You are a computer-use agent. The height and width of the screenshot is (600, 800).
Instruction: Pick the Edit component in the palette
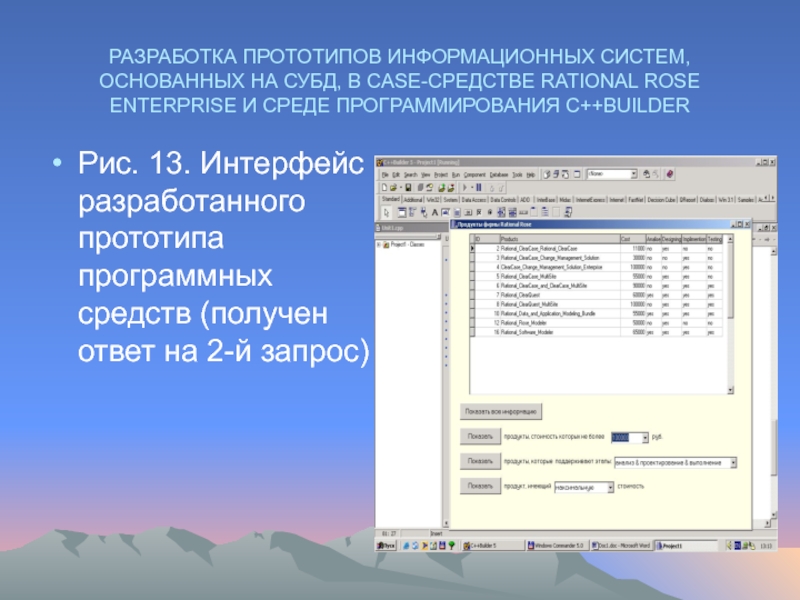(x=445, y=212)
